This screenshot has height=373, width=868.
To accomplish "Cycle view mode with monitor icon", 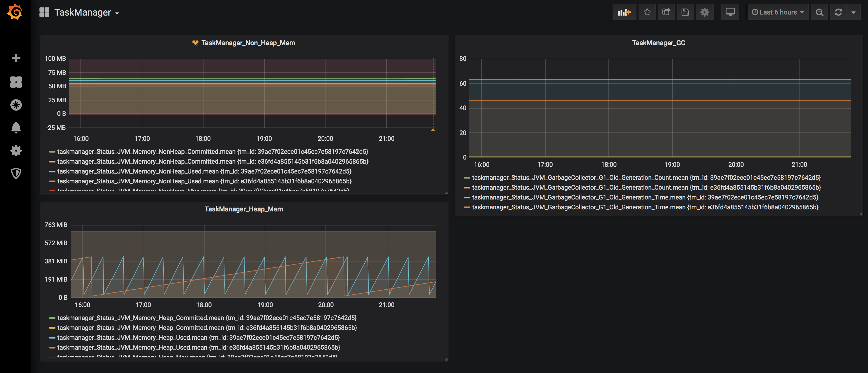I will 730,12.
